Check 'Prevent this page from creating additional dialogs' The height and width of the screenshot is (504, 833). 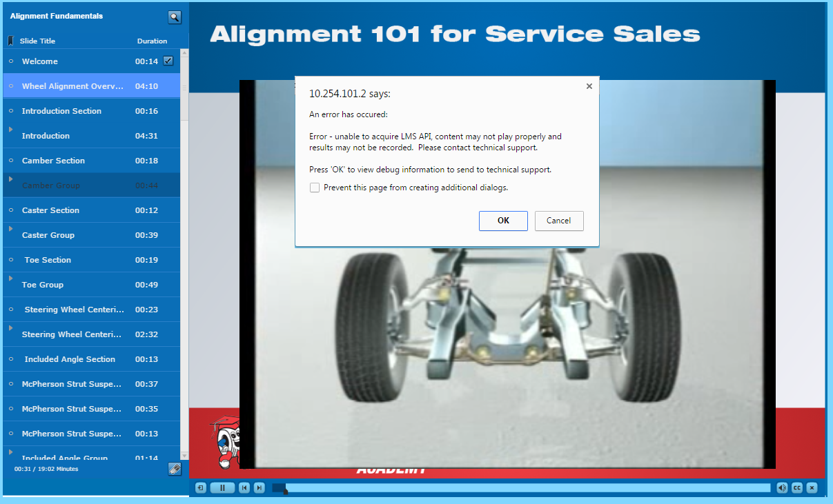tap(315, 188)
